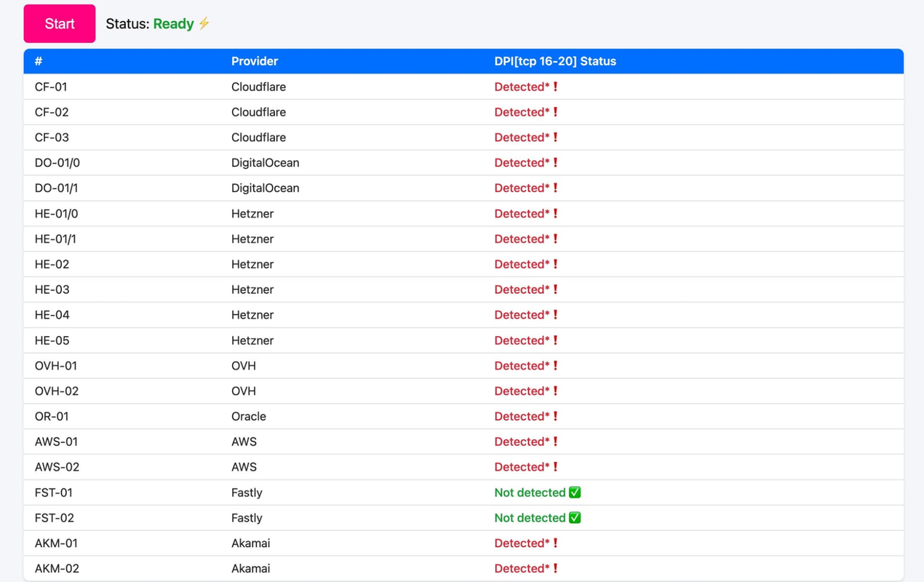Click the red exclamation icon in HE-01/1 row
Screen dimensions: 924x582
(555, 239)
